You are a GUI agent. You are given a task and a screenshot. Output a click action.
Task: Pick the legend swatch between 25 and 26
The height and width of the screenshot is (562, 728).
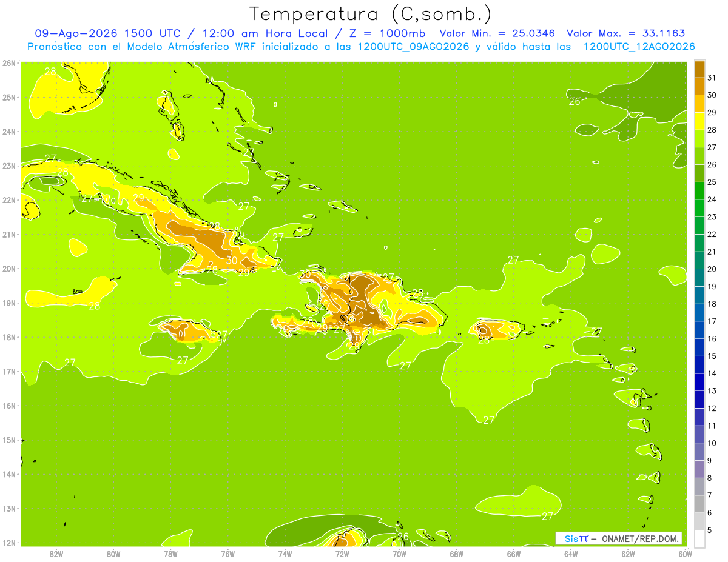click(699, 173)
